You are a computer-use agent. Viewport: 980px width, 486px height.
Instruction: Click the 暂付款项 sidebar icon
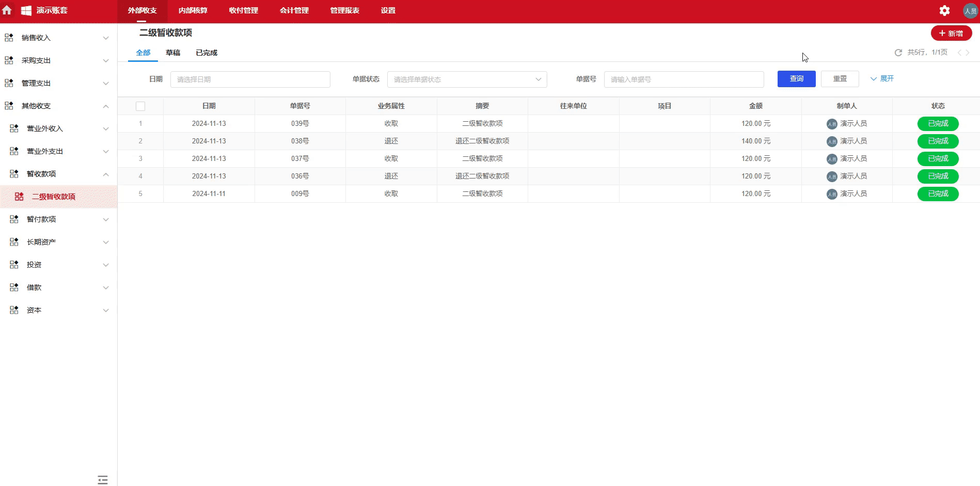click(x=13, y=219)
